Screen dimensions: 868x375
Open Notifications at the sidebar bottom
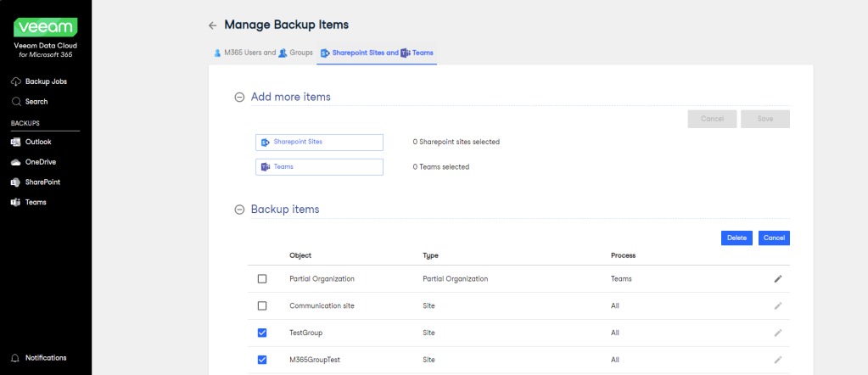pyautogui.click(x=45, y=357)
